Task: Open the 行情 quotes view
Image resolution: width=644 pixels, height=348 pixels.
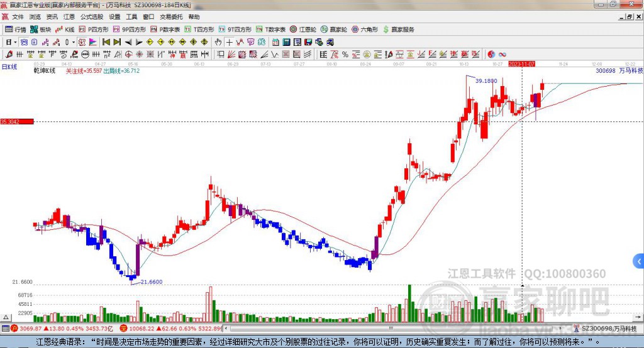Action: point(16,30)
